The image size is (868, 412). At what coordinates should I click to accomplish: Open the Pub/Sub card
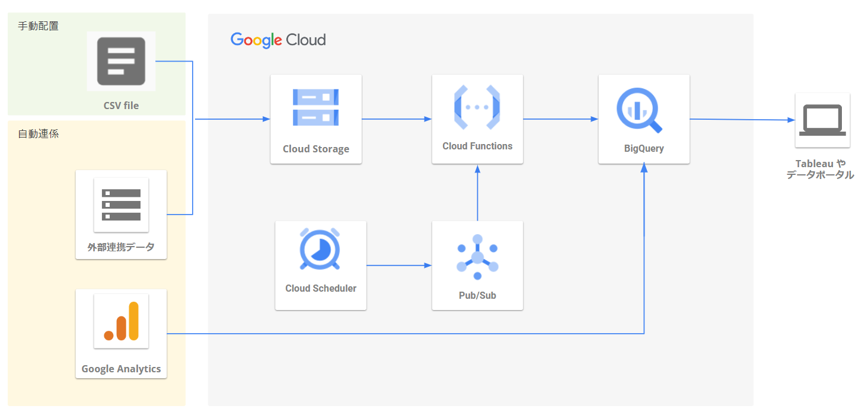tap(477, 265)
